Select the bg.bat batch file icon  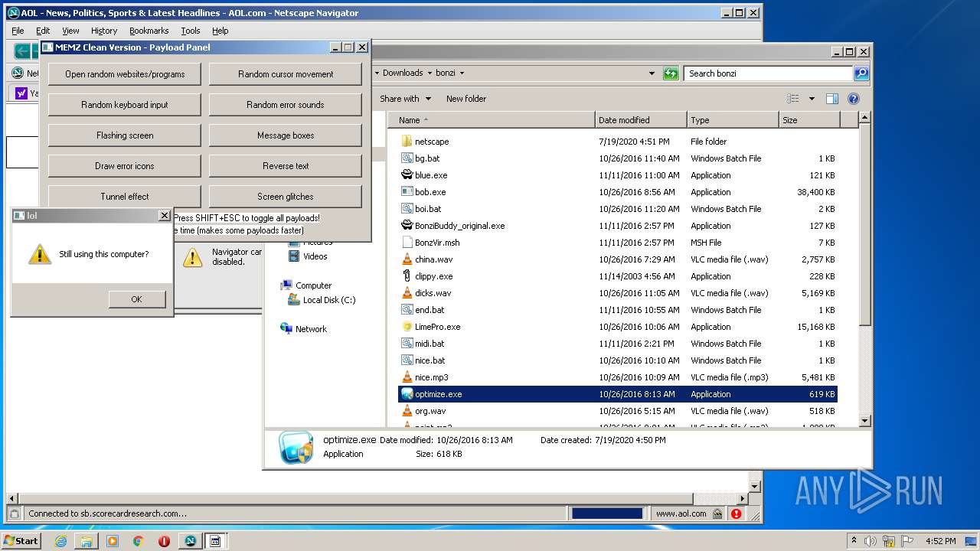[x=407, y=158]
